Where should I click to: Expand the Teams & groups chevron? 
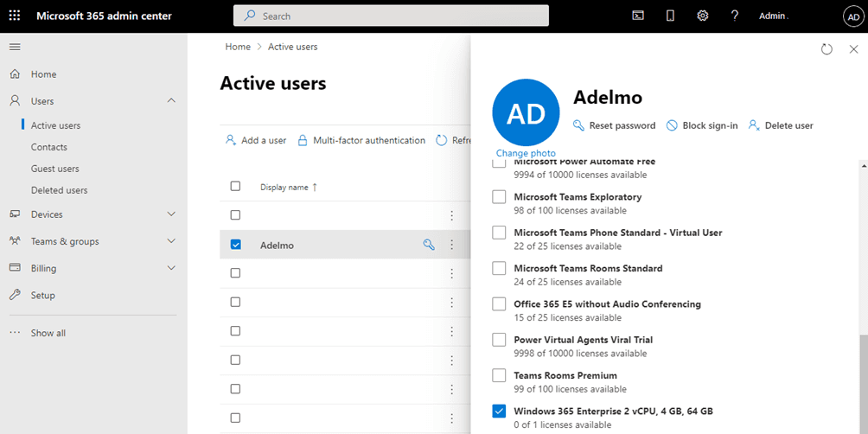(171, 241)
